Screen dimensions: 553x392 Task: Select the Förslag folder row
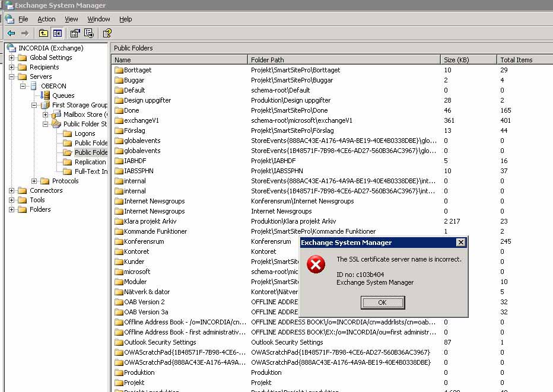pyautogui.click(x=134, y=131)
